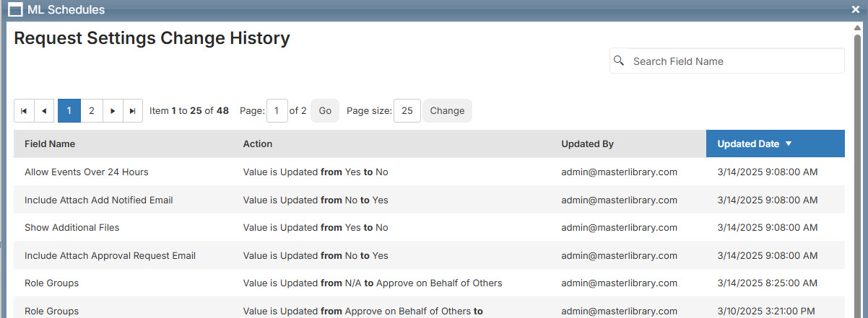Screen dimensions: 868x318
Task: Click action text for Include Attach Add Notified Email
Action: 316,200
